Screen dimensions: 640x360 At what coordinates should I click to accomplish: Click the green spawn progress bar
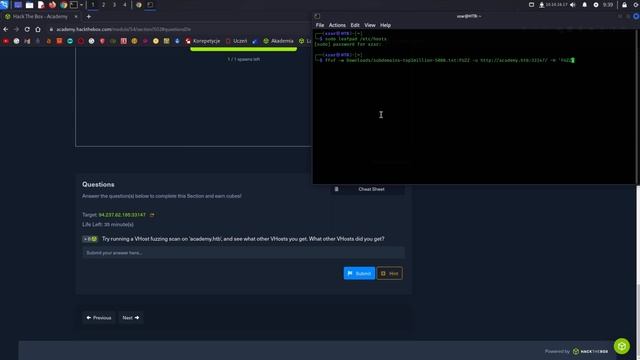tap(244, 49)
